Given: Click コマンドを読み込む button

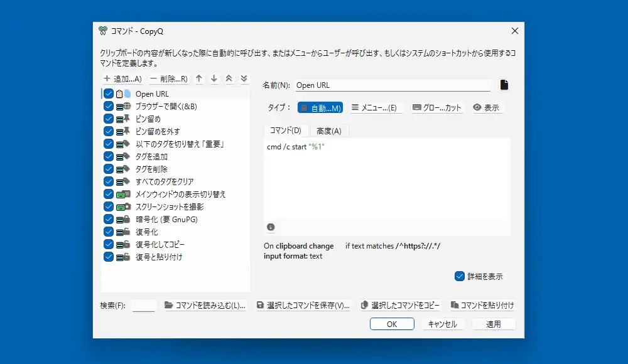Looking at the screenshot, I should (205, 306).
